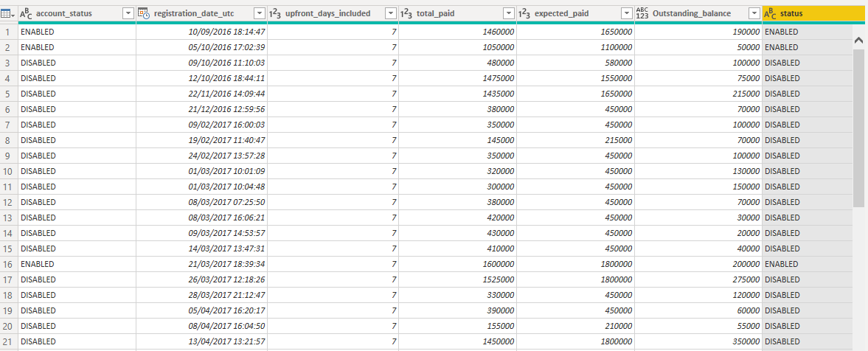This screenshot has height=351, width=868.
Task: Open the table options menu icon
Action: coord(9,13)
